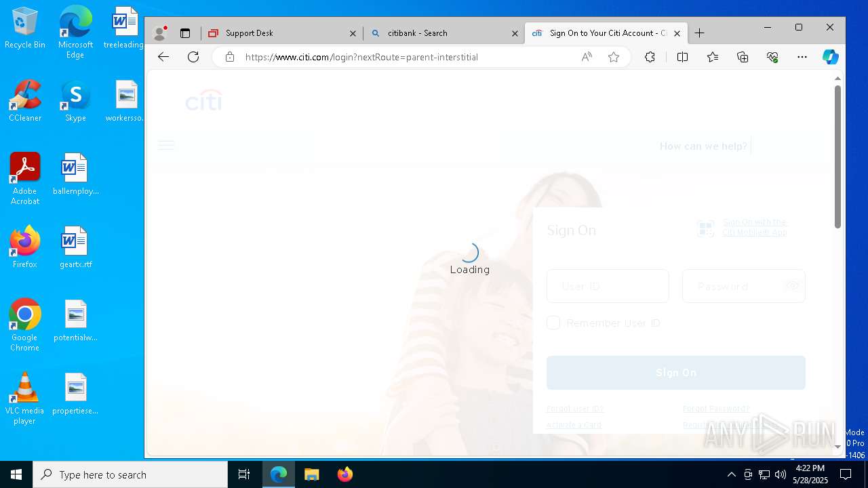Check the Remember User ID checkbox
This screenshot has width=868, height=488.
coord(553,323)
